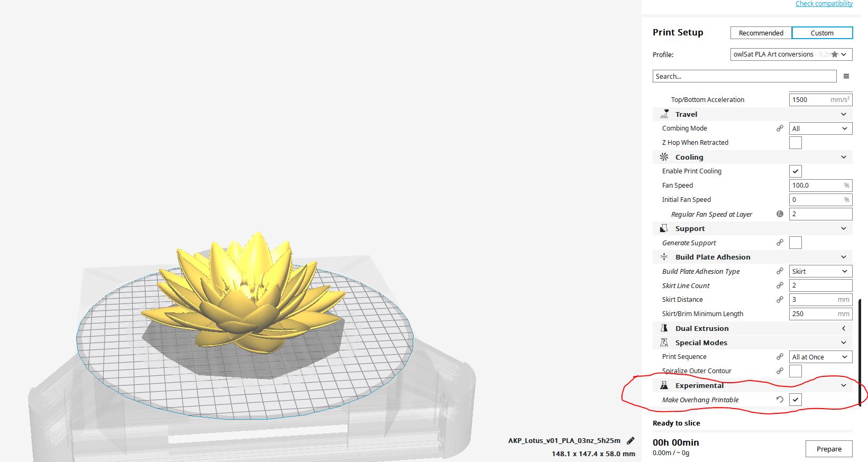Uncheck Make Overhang Printable
The height and width of the screenshot is (462, 868).
[796, 400]
